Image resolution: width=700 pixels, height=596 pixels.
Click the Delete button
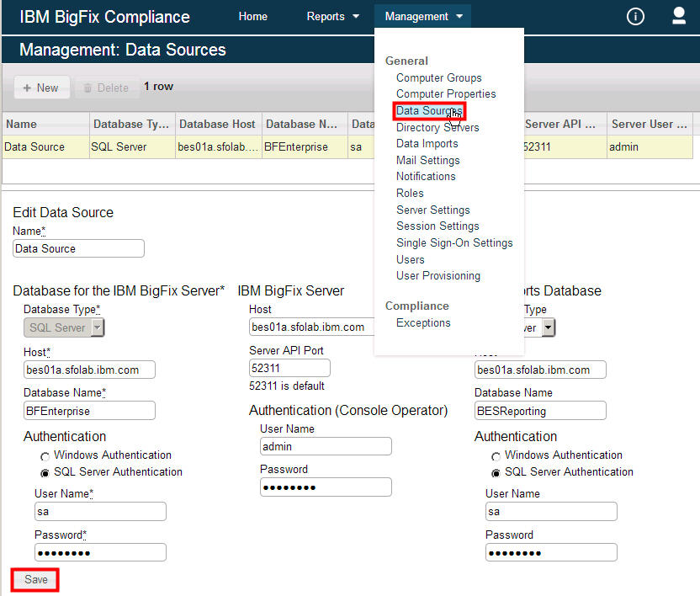tap(107, 88)
